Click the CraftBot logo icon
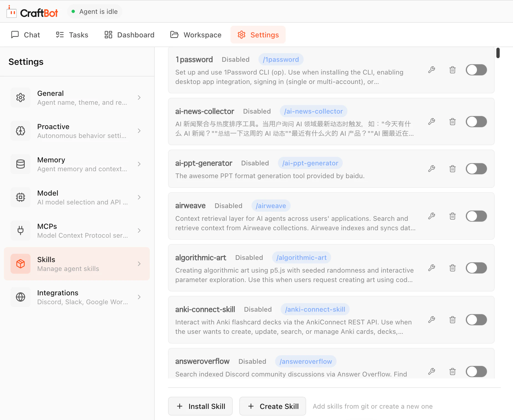 (12, 12)
